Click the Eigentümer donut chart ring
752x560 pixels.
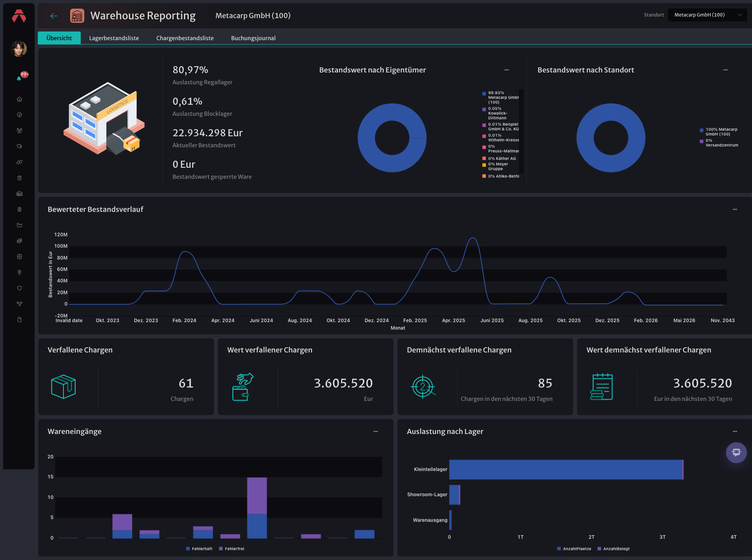[366, 138]
